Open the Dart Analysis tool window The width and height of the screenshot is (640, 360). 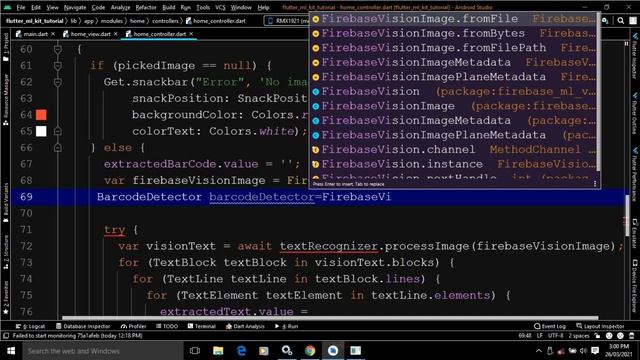[245, 326]
